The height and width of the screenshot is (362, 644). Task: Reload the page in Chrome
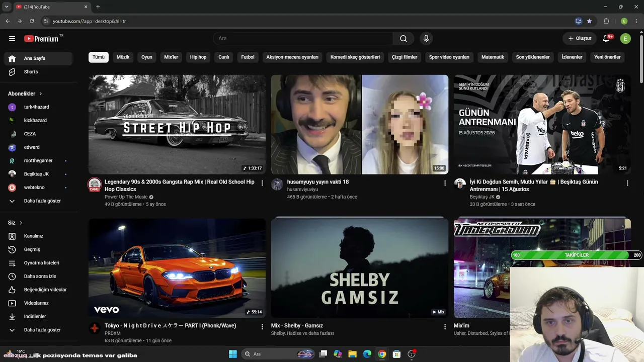click(32, 21)
